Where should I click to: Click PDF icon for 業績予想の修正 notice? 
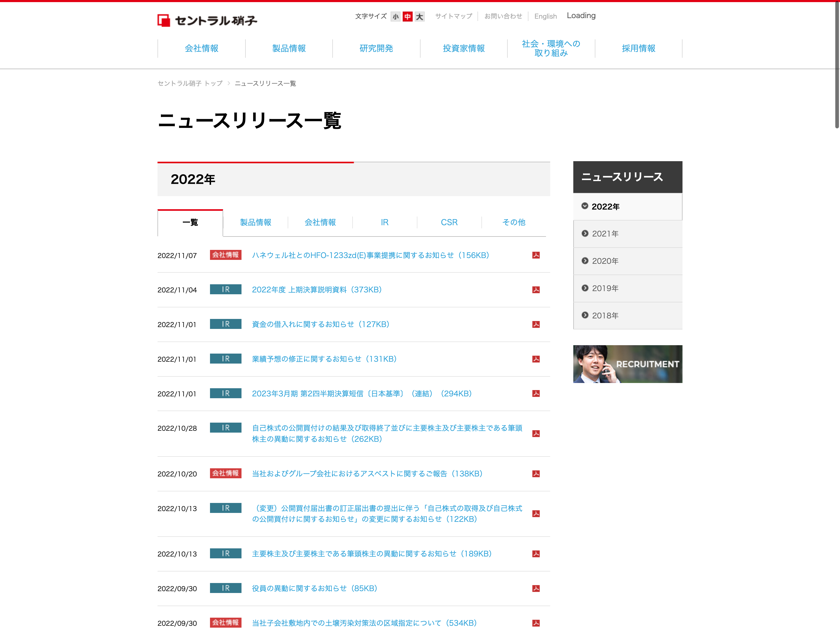pyautogui.click(x=536, y=359)
